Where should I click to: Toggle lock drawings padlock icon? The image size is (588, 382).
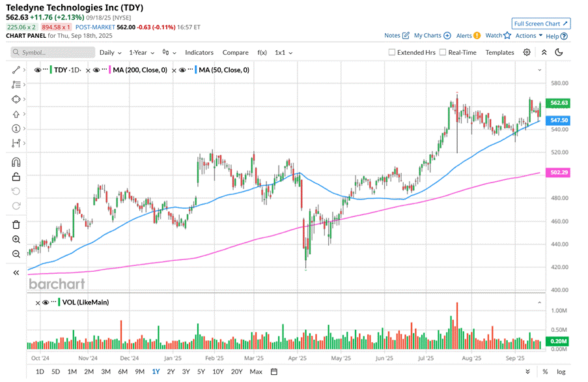[16, 177]
